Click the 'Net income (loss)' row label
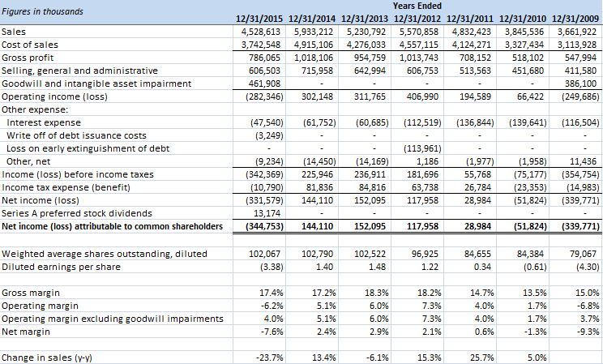This screenshot has width=603, height=364. [x=41, y=200]
